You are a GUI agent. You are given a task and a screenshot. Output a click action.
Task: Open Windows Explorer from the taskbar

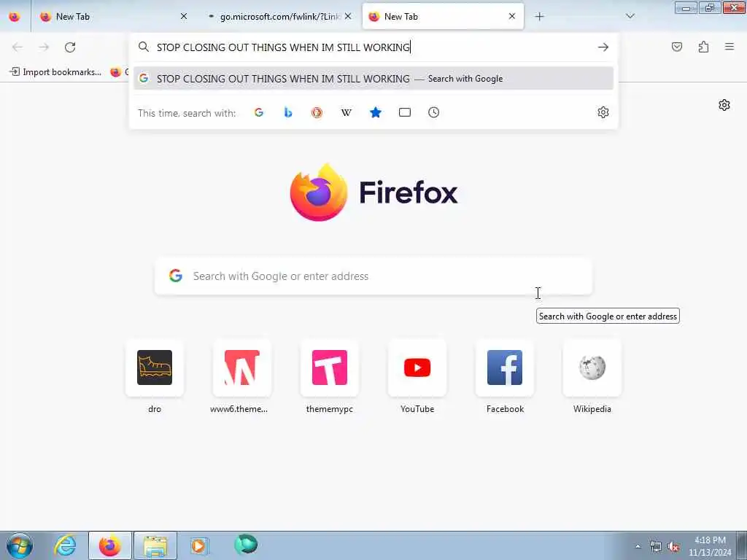point(155,545)
